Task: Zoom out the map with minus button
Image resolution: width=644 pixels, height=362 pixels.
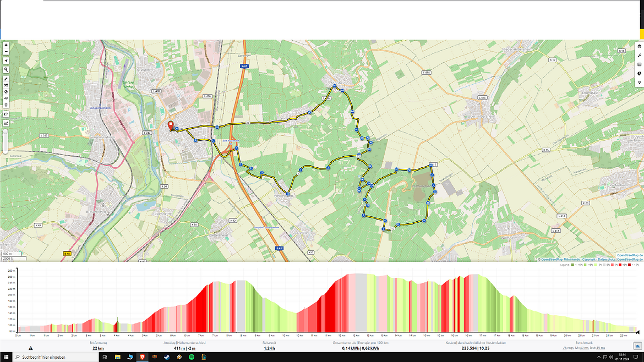Action: point(6,51)
